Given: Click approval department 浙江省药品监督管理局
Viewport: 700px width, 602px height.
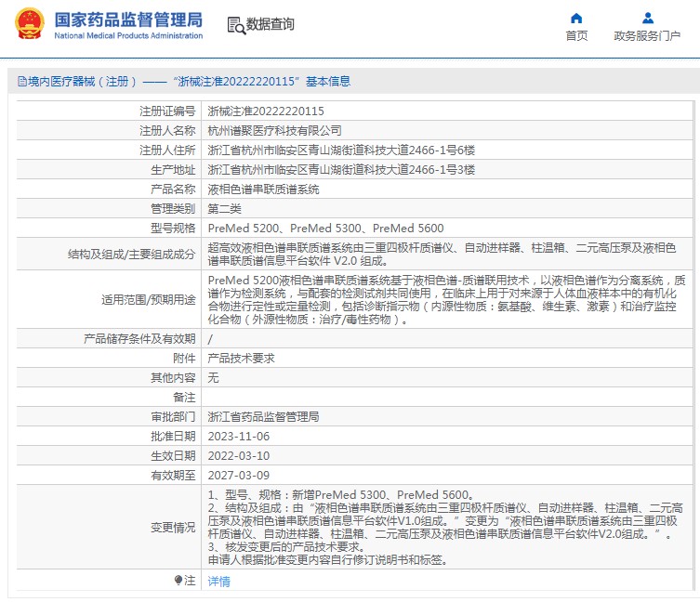Looking at the screenshot, I should 263,417.
